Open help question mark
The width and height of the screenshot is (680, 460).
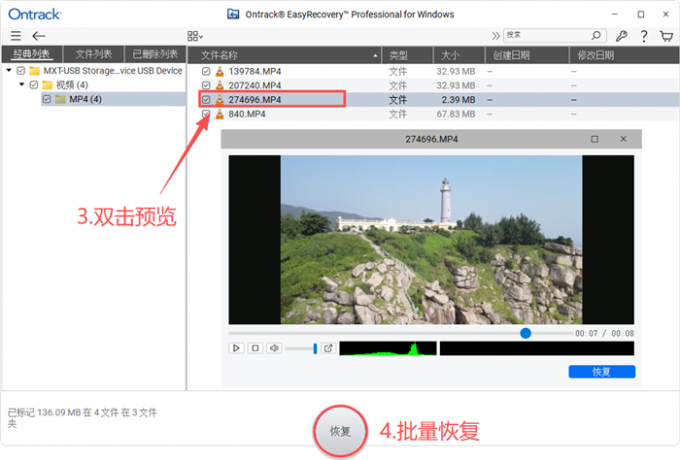point(644,36)
